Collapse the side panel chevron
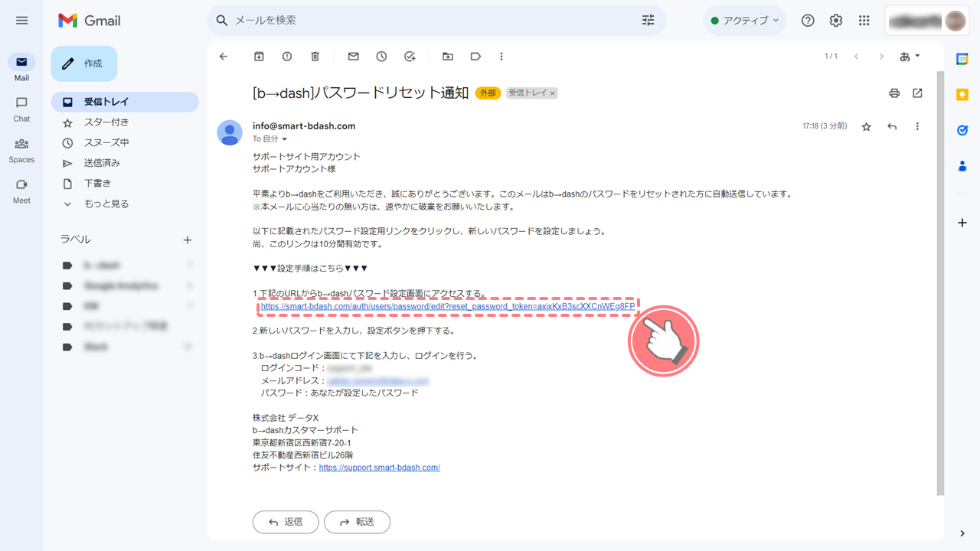The image size is (980, 551). (x=962, y=533)
